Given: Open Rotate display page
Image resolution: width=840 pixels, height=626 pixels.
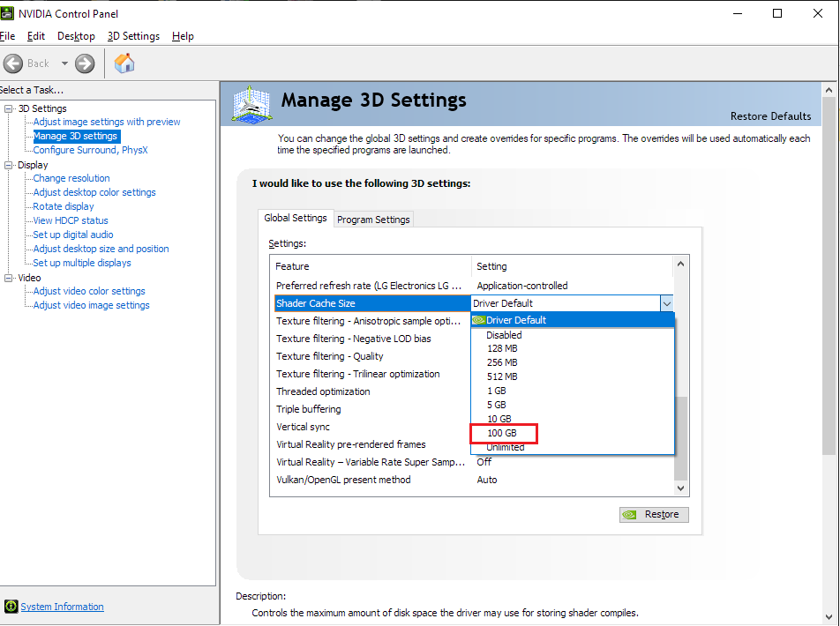Looking at the screenshot, I should coord(64,206).
